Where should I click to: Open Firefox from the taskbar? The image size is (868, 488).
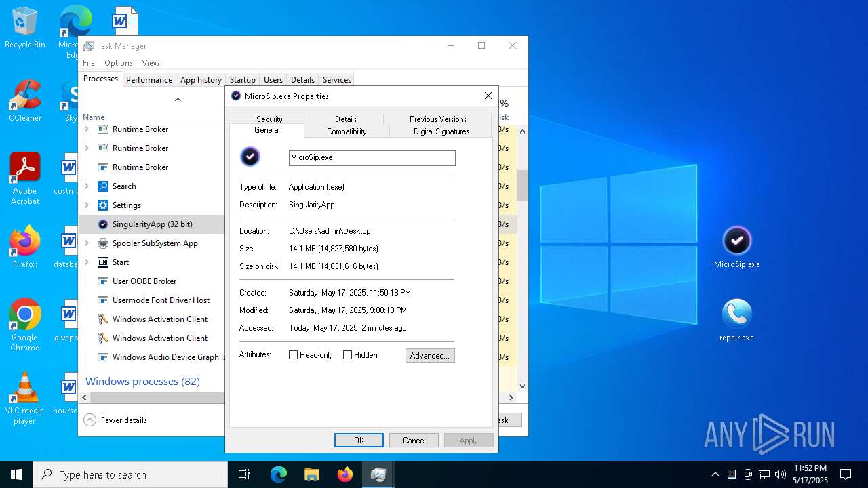coord(345,474)
